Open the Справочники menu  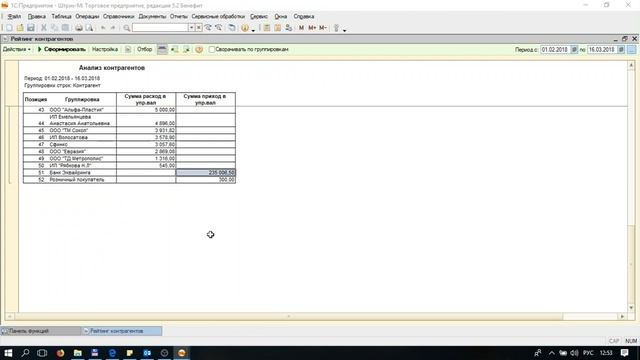point(118,16)
